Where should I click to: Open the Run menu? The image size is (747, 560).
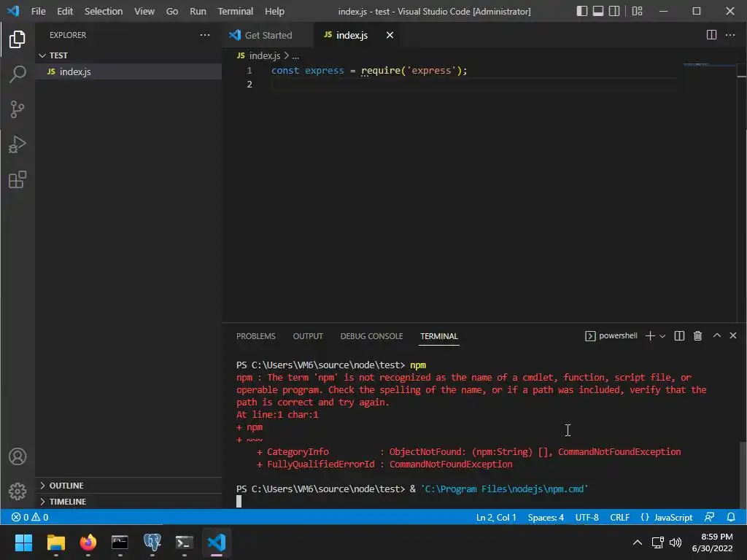[198, 11]
